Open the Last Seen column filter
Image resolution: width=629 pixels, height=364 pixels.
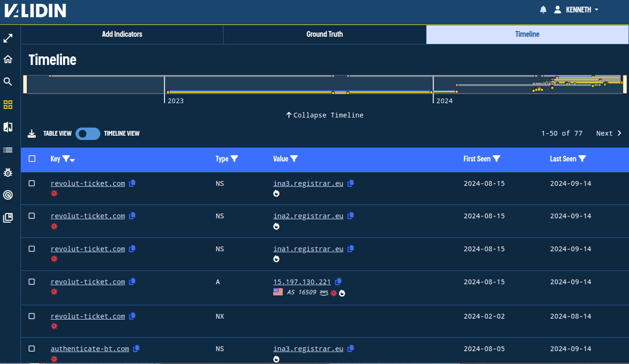pyautogui.click(x=582, y=159)
